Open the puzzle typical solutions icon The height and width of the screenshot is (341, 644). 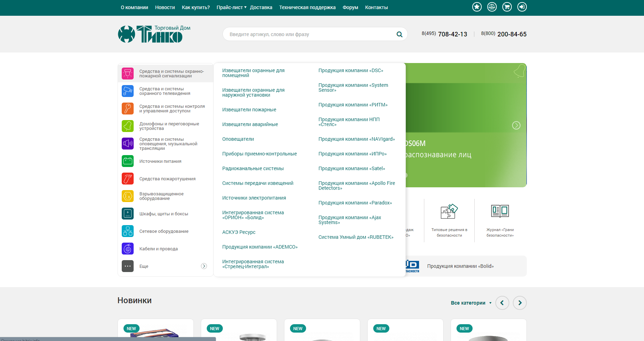(449, 211)
